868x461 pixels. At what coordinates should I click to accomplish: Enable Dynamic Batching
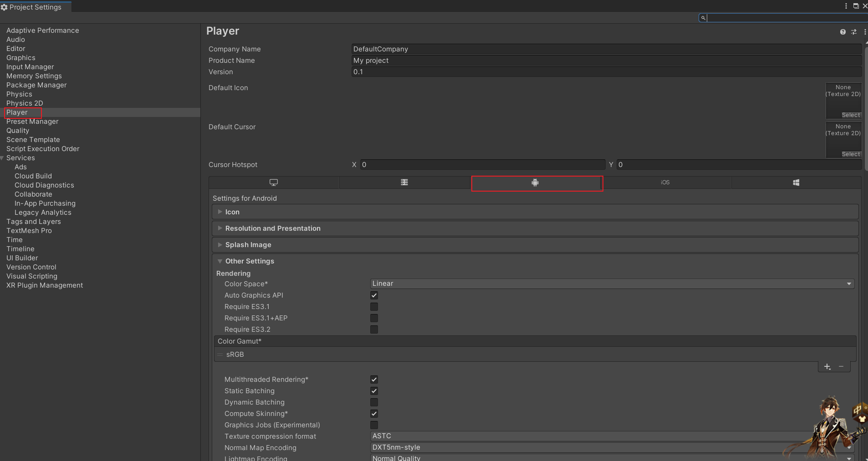pos(374,402)
